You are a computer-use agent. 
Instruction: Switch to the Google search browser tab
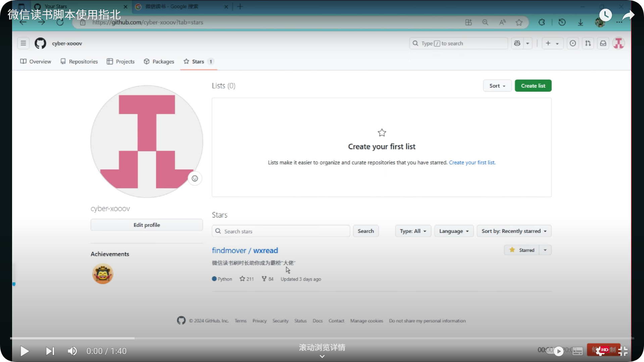click(x=181, y=6)
